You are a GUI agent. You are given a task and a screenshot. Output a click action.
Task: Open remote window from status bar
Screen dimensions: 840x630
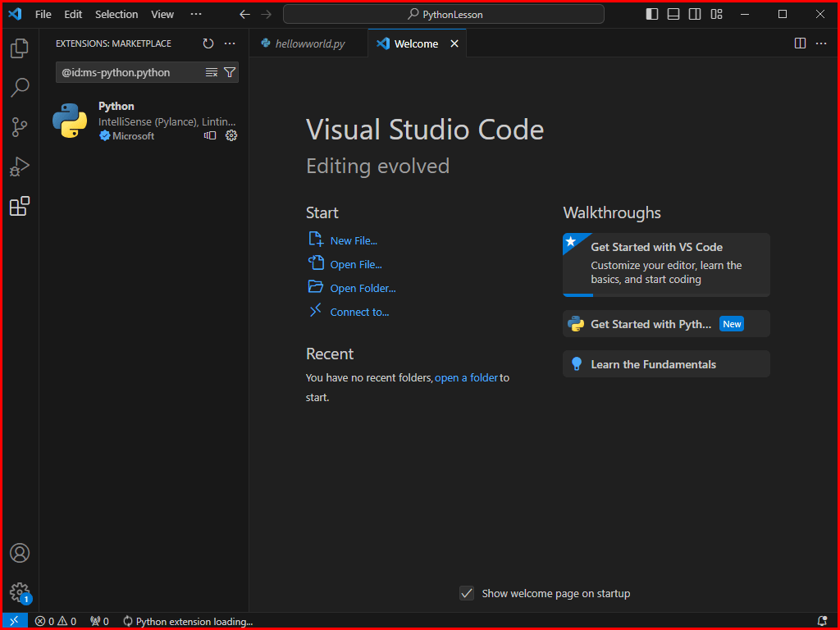(x=15, y=621)
